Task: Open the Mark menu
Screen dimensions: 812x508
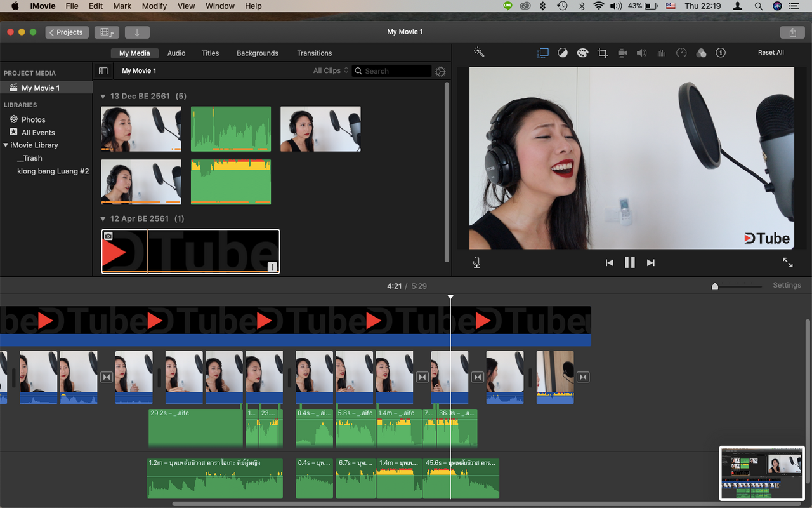Action: click(x=122, y=6)
